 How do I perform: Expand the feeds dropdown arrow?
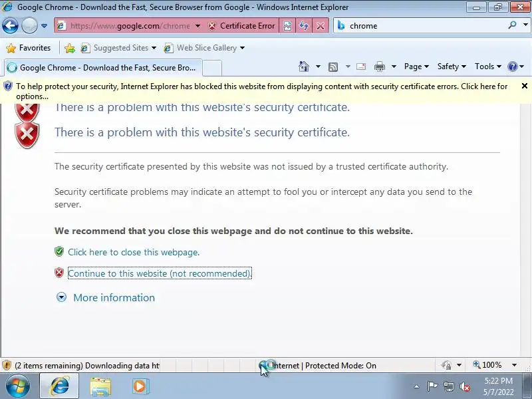point(348,66)
